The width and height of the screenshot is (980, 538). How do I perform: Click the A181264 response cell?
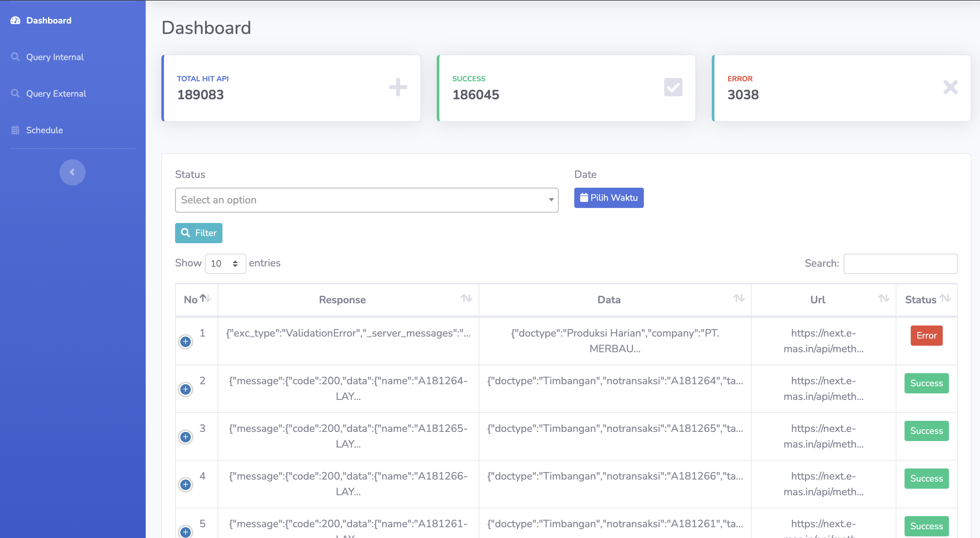click(348, 388)
